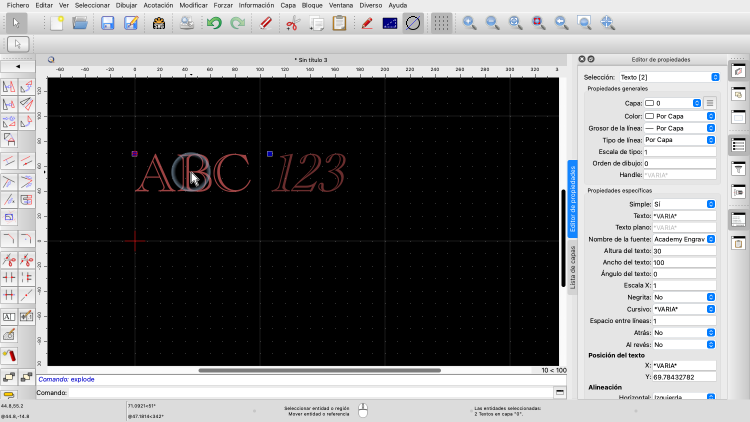
Task: Select the Scale modify tool
Action: tap(9, 104)
